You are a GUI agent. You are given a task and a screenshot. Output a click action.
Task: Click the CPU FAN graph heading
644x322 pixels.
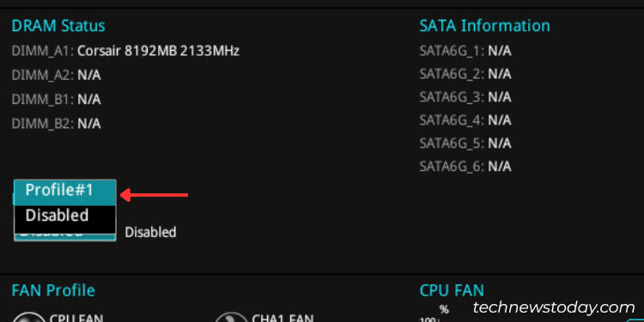click(452, 290)
